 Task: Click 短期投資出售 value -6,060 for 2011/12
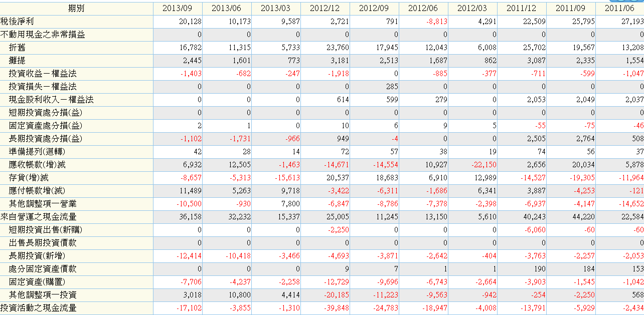pyautogui.click(x=535, y=230)
